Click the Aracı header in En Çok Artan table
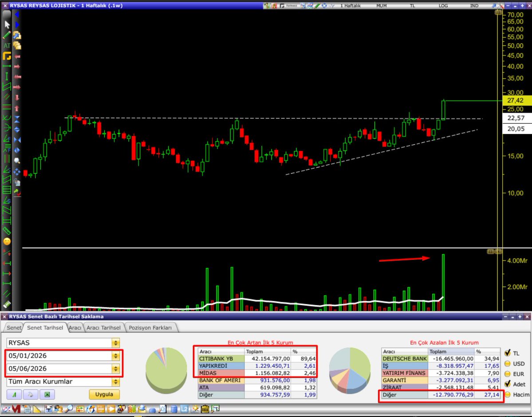The image size is (532, 417). [221, 351]
